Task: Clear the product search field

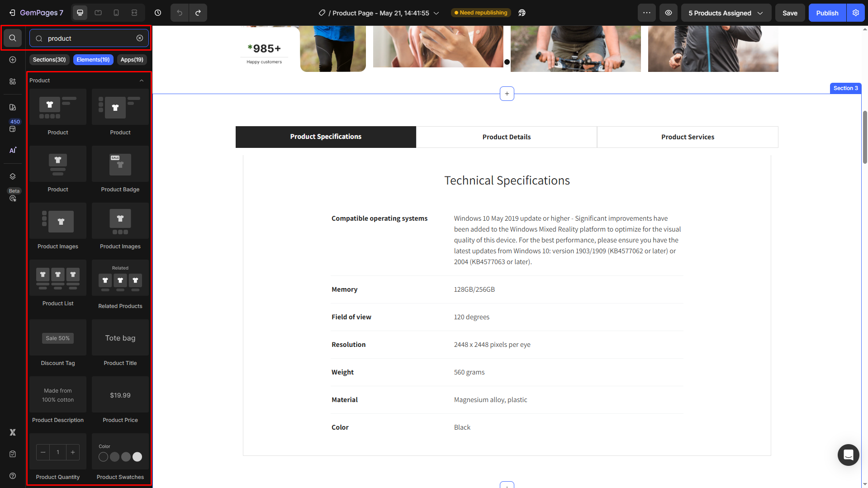Action: click(x=140, y=38)
